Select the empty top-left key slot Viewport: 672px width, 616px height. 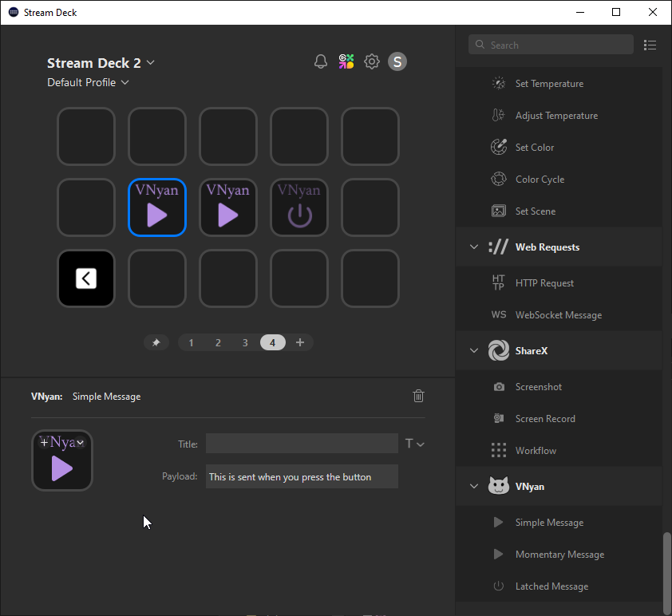pos(86,136)
